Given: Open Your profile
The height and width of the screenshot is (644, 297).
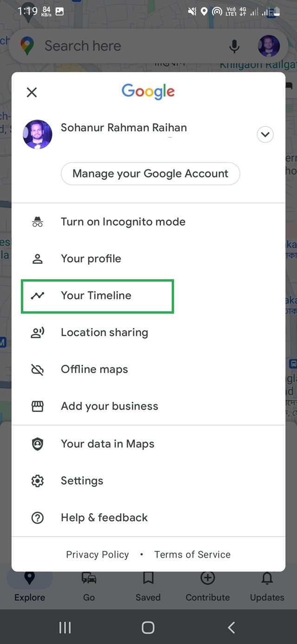Looking at the screenshot, I should 91,259.
